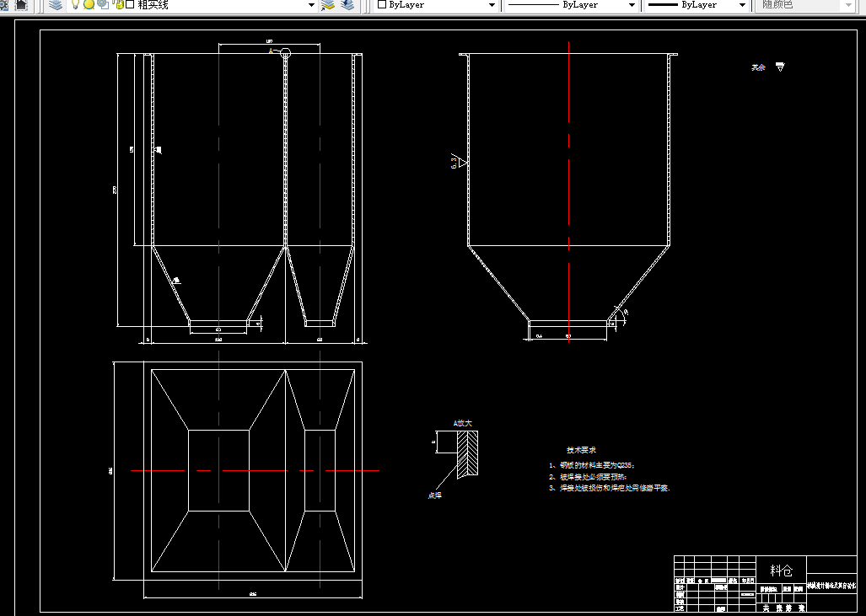Select the roughness symbol beside 其余
The width and height of the screenshot is (866, 616).
780,67
